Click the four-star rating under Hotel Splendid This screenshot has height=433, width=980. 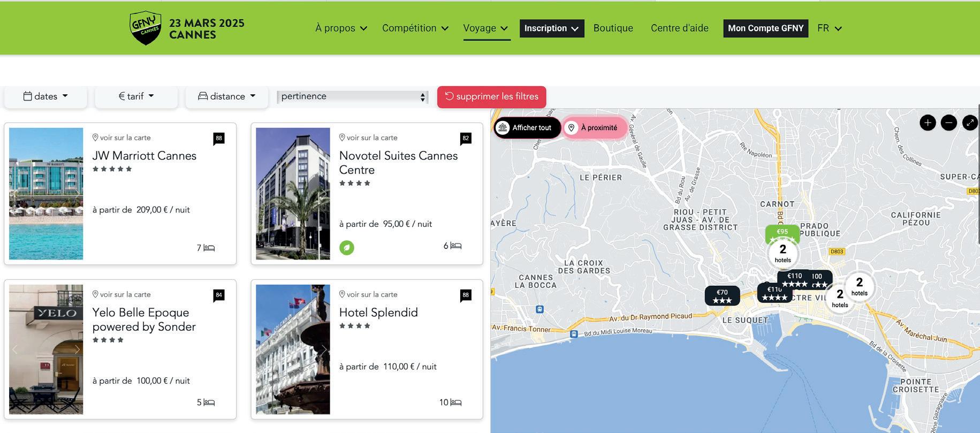coord(355,326)
